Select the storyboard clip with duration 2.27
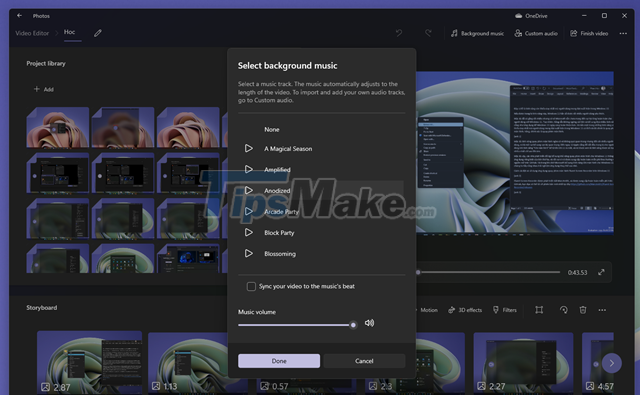The height and width of the screenshot is (395, 640). pos(523,363)
